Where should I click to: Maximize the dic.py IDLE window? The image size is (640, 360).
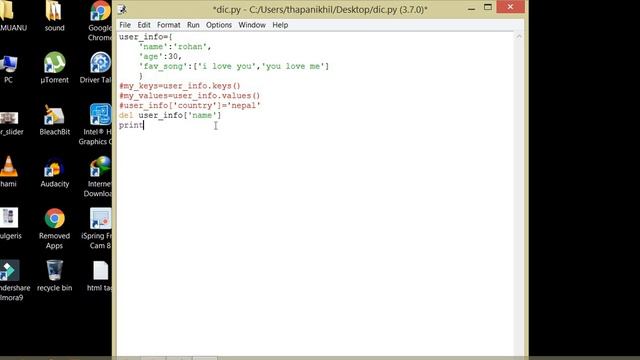488,7
